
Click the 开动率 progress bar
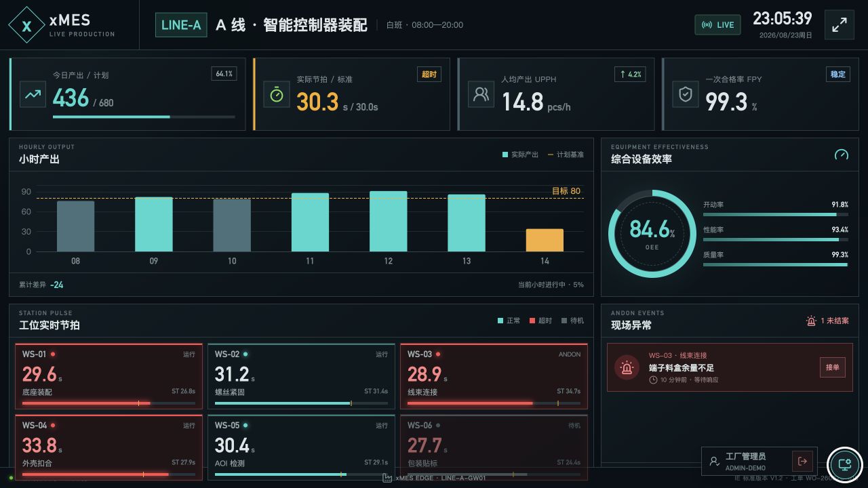776,215
